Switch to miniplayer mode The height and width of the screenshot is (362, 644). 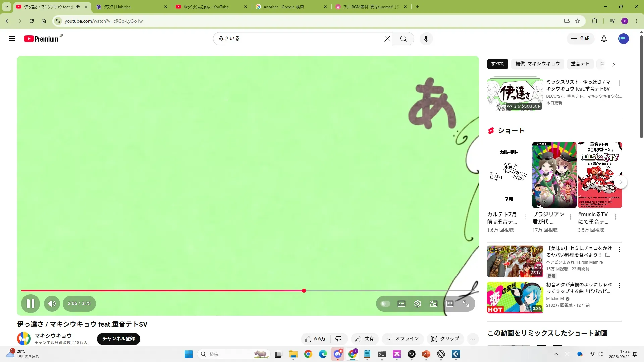(x=433, y=304)
